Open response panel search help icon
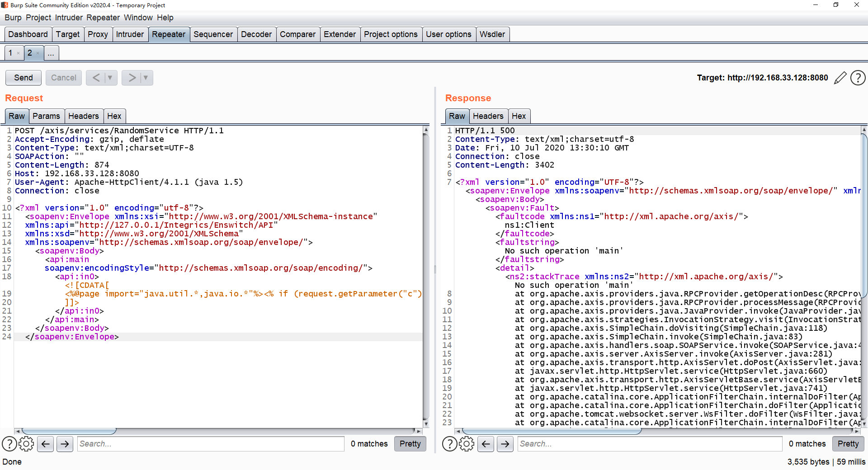This screenshot has height=470, width=868. pos(449,444)
